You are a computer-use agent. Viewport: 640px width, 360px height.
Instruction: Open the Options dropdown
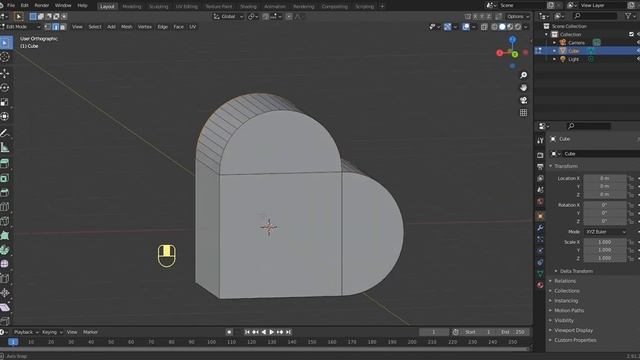point(518,17)
